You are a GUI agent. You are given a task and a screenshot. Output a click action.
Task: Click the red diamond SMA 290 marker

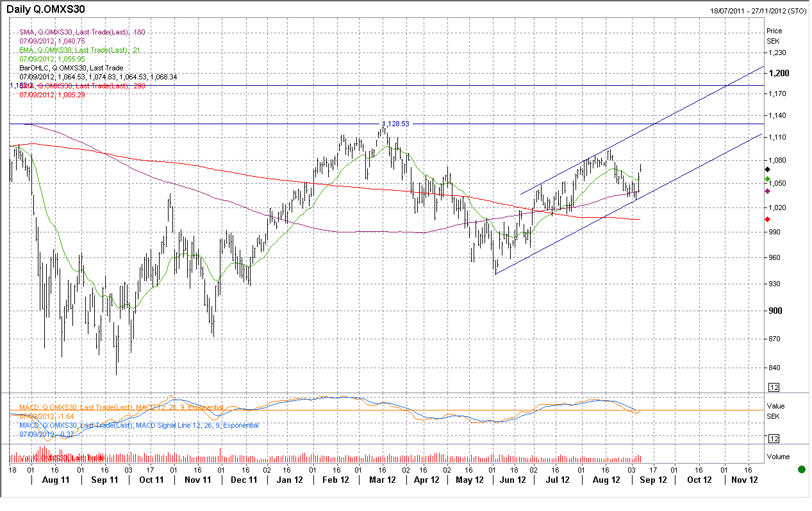pos(768,220)
